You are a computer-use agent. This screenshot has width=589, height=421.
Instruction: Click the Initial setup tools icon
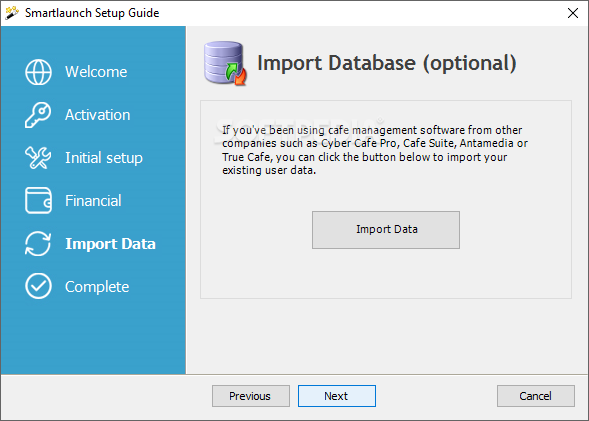pyautogui.click(x=38, y=158)
